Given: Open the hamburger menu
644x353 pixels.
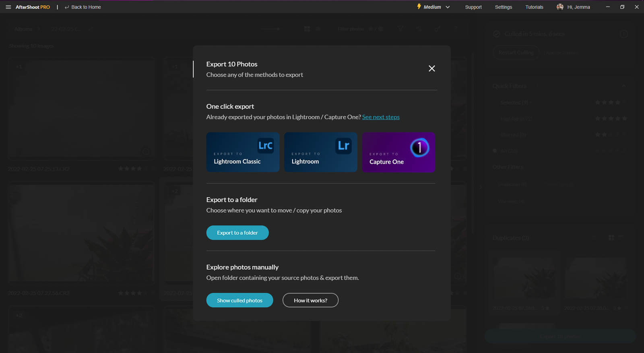Looking at the screenshot, I should coord(8,7).
